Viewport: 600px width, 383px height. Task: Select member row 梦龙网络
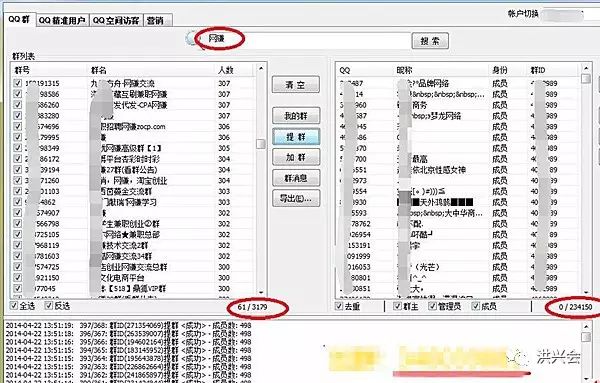pyautogui.click(x=458, y=116)
